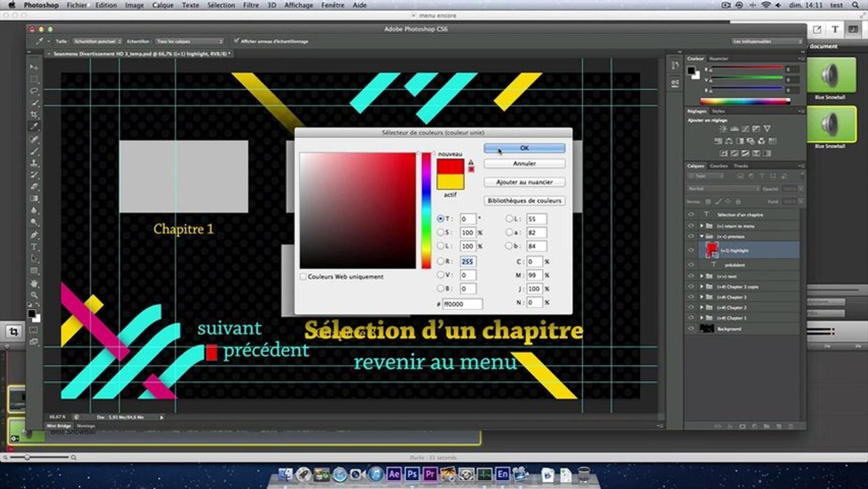868x489 pixels.
Task: Select the Brush tool
Action: [34, 151]
